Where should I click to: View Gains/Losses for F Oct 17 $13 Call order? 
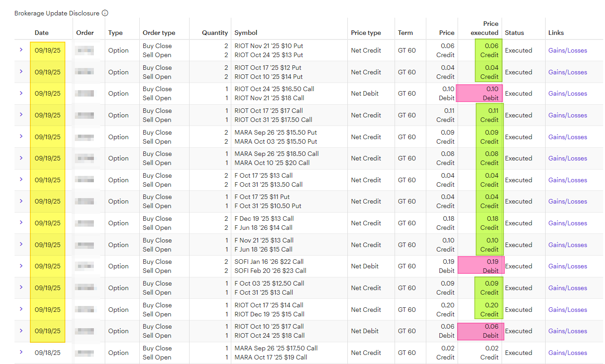pyautogui.click(x=567, y=180)
